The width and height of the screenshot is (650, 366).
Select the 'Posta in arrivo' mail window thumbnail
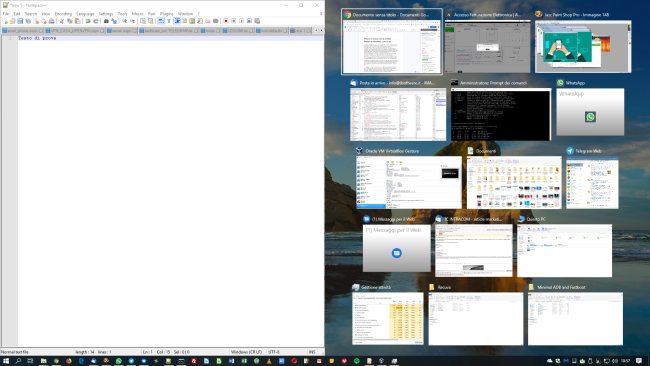coord(398,114)
